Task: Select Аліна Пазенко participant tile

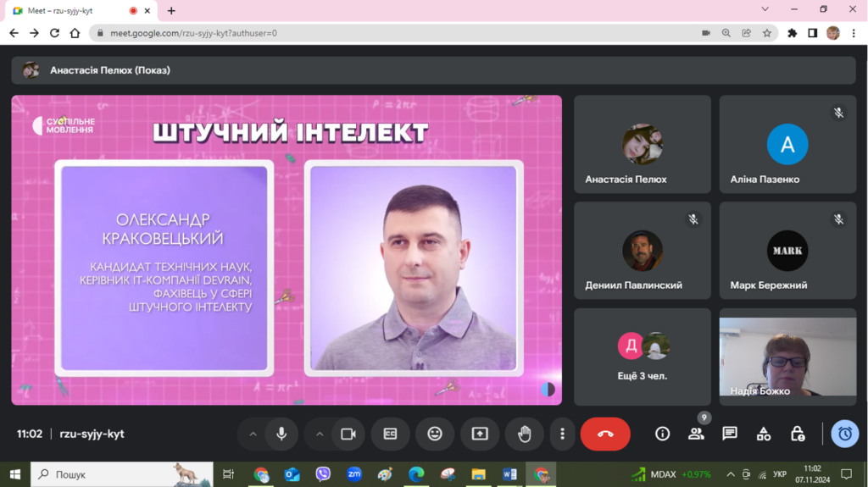Action: pyautogui.click(x=787, y=145)
